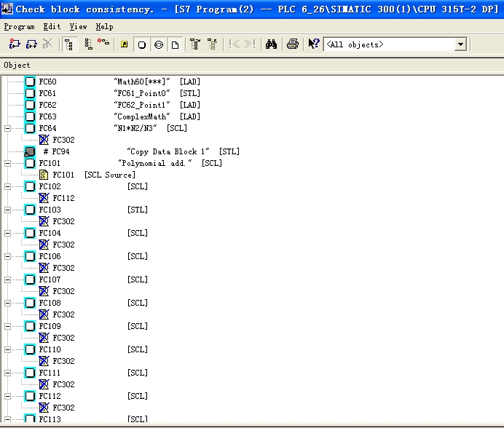Open the Edit menu
504x428 pixels.
click(x=52, y=27)
